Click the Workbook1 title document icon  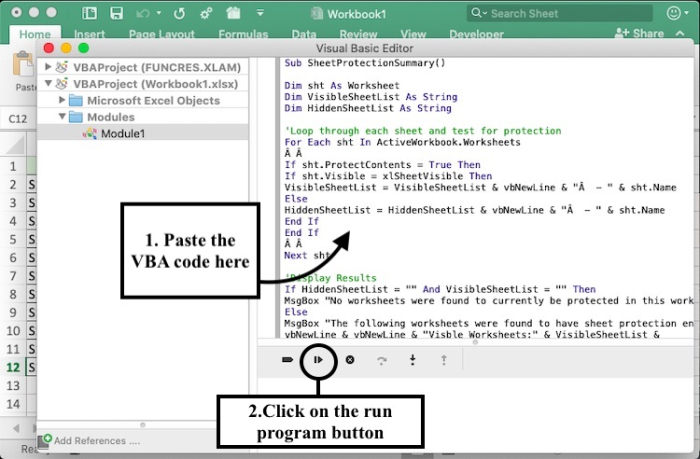(317, 13)
